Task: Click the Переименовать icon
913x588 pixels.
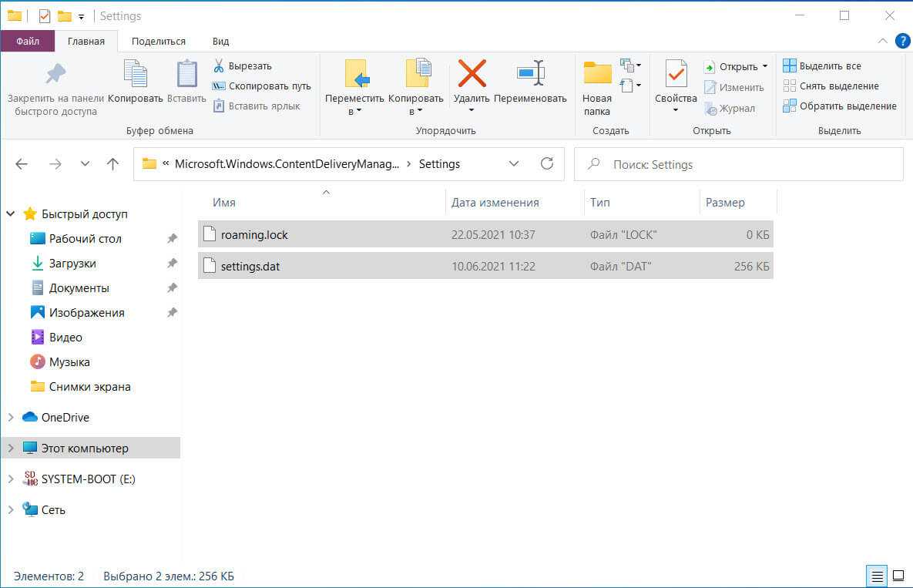Action: coord(530,73)
